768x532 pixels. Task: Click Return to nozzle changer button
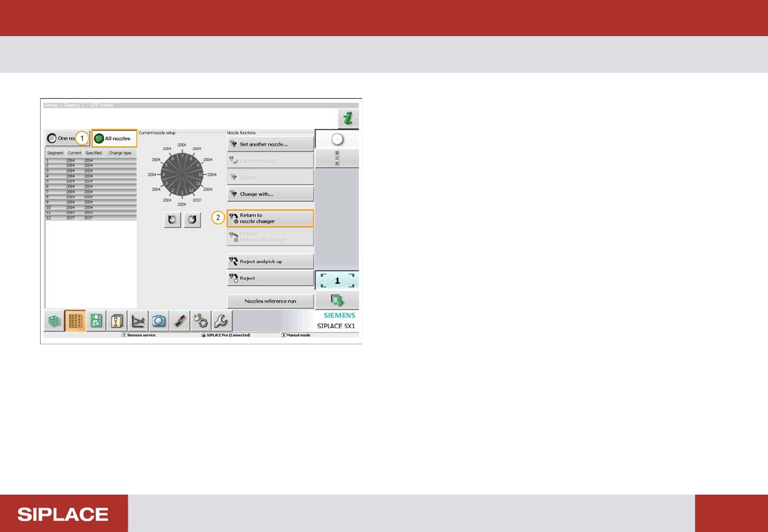tap(270, 219)
